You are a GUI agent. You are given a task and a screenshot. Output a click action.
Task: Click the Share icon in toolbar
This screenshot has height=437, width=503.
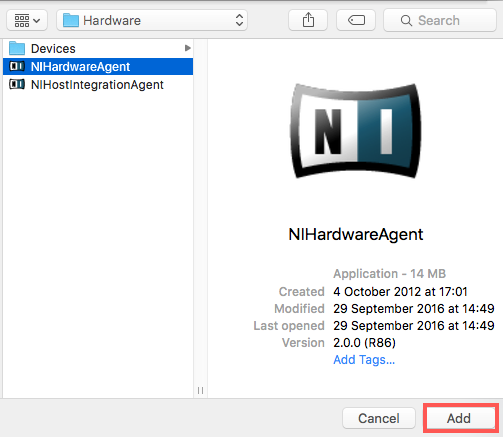click(x=308, y=20)
